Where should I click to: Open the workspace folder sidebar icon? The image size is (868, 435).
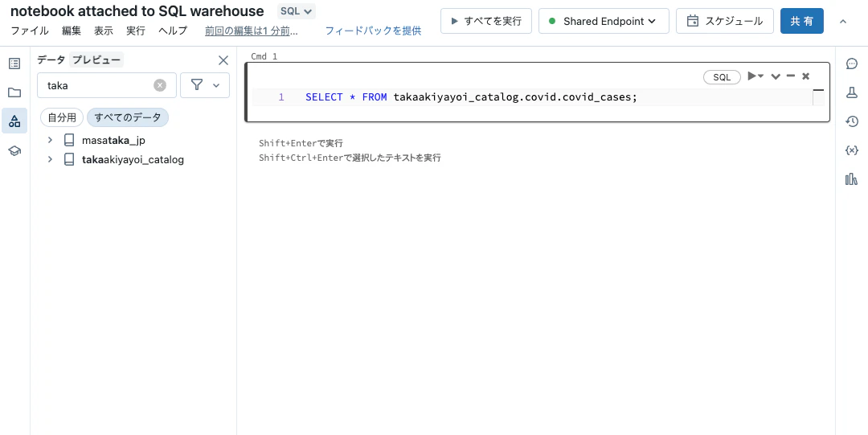[x=14, y=92]
